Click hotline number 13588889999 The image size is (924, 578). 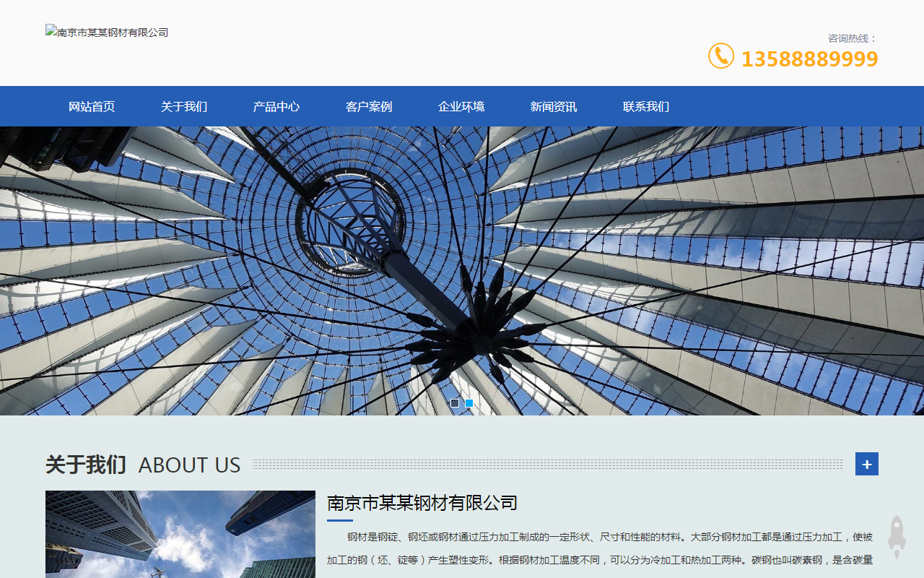pyautogui.click(x=809, y=59)
